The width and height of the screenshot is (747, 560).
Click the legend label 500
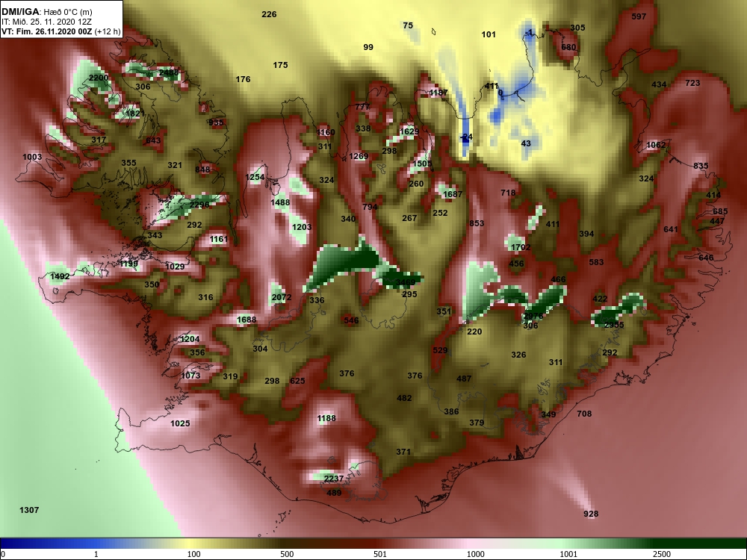(x=288, y=554)
